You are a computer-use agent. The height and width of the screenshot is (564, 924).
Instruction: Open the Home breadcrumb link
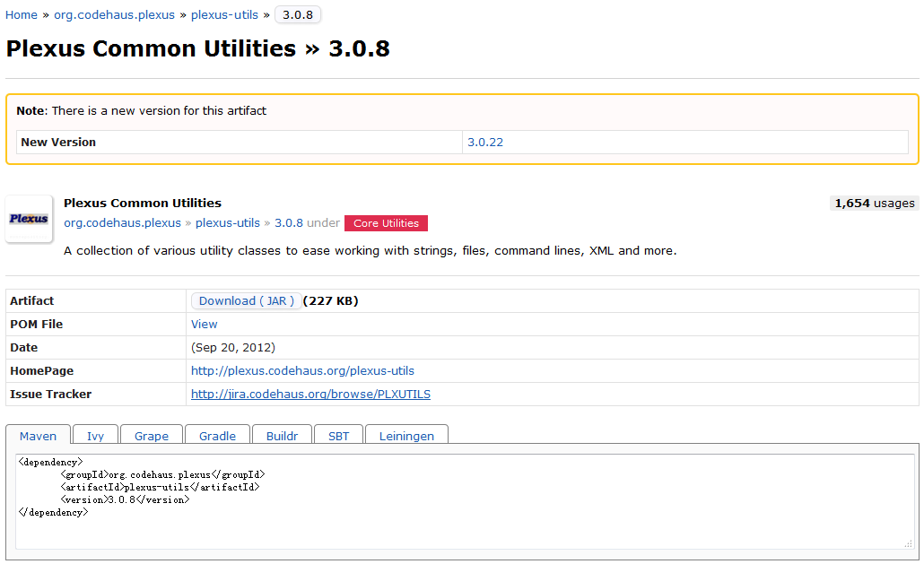19,14
